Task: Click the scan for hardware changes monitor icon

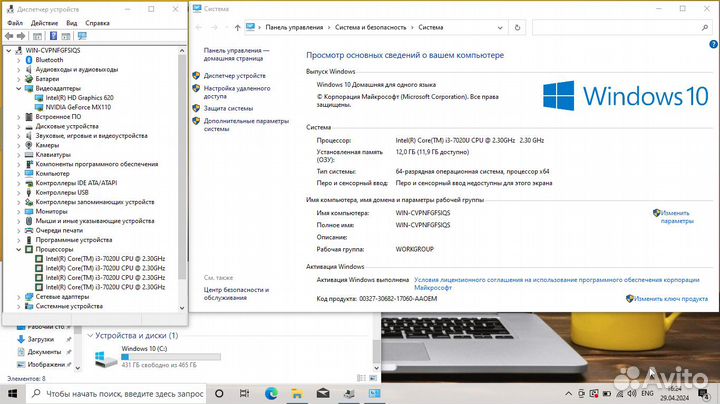Action: click(82, 36)
